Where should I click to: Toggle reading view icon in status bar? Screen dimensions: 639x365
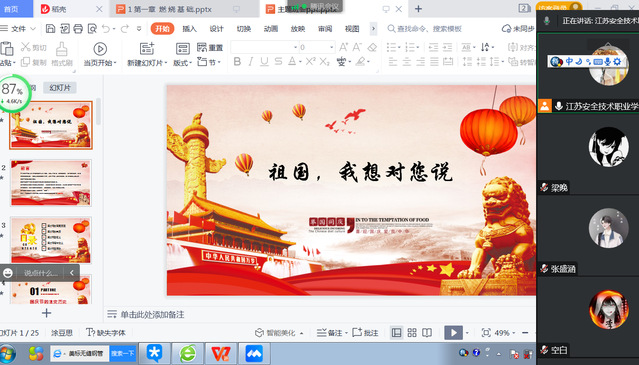(x=427, y=332)
